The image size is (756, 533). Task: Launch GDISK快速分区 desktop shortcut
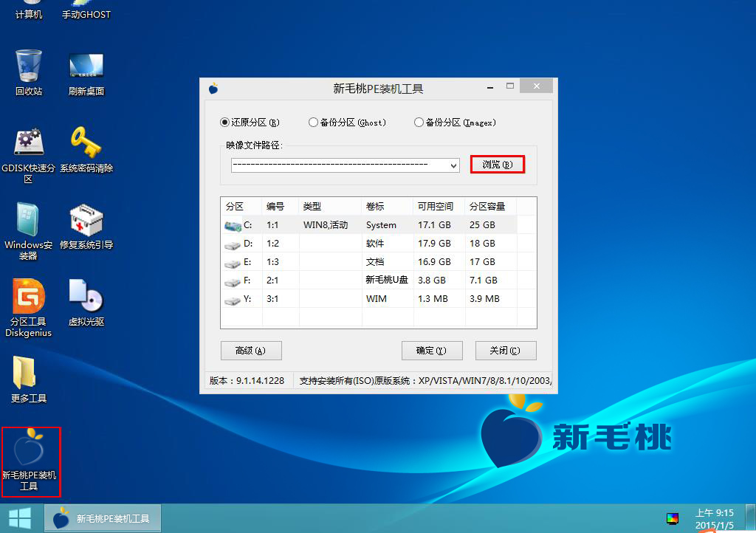click(29, 155)
